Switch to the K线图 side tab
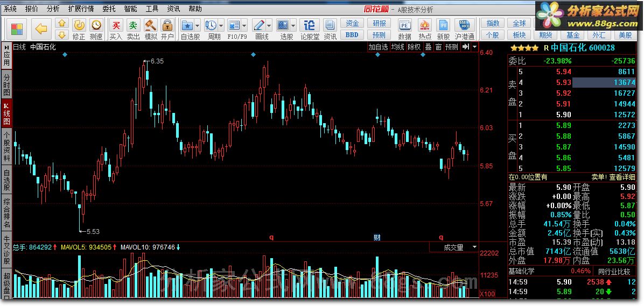Viewport: 644px width, 306px height. (6, 113)
